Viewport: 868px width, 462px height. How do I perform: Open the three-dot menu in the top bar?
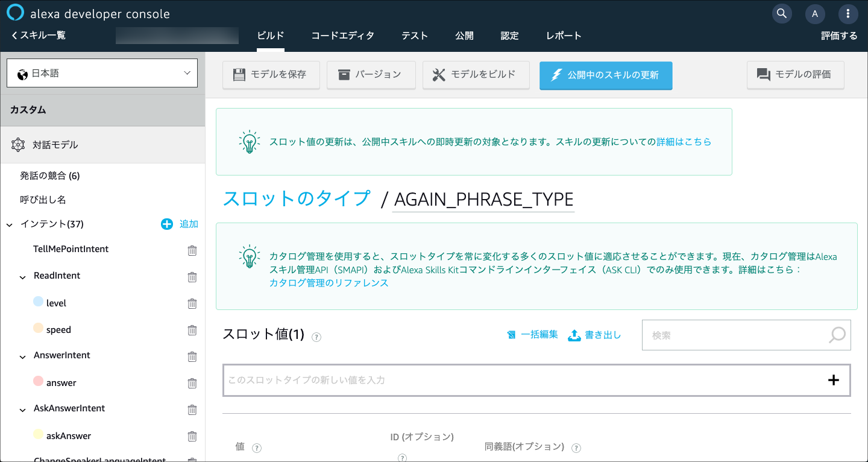848,13
